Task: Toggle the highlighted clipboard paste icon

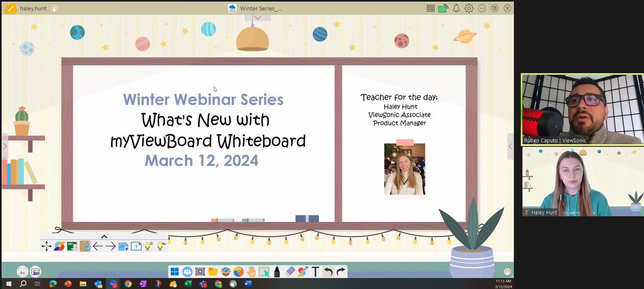Action: click(85, 246)
